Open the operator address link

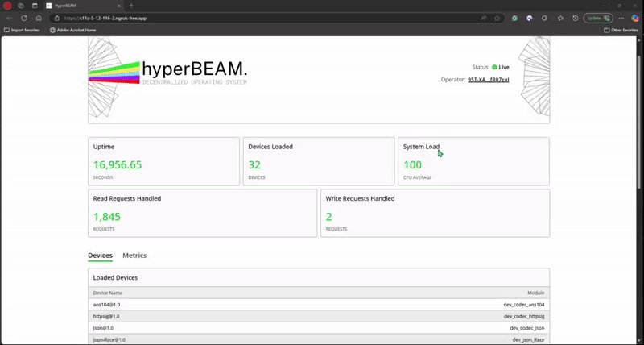point(489,80)
